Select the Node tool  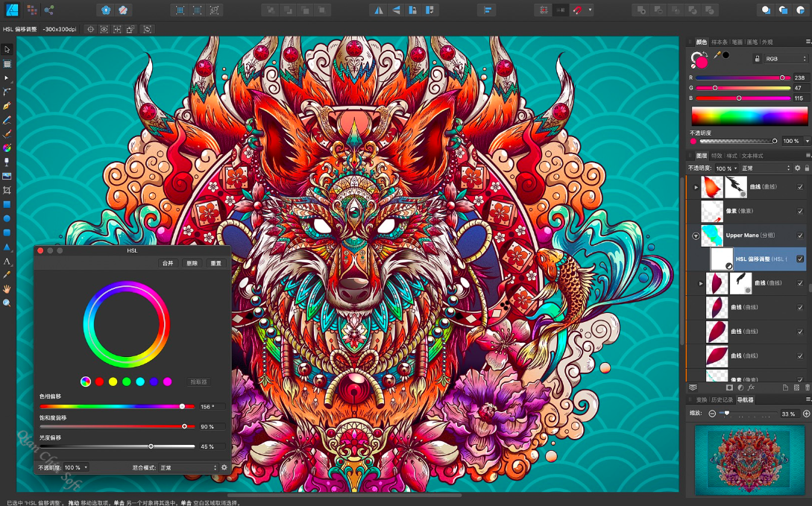(x=7, y=78)
